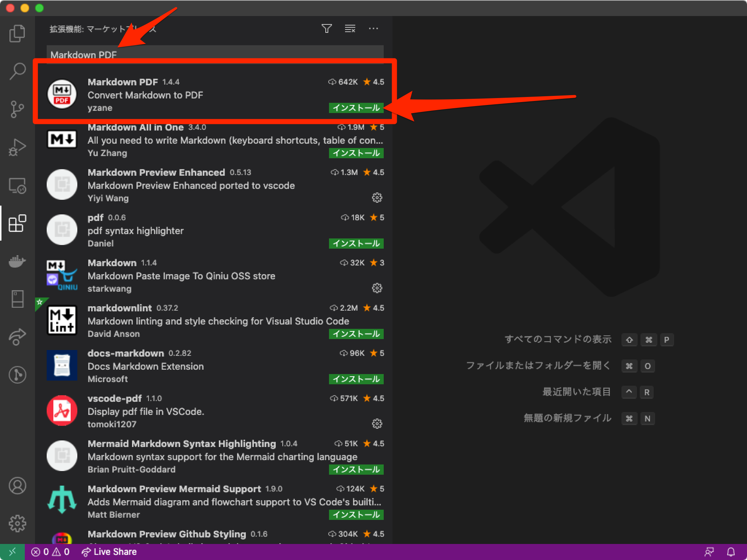Open the more actions menu in Extensions panel
Viewport: 747px width, 560px height.
click(x=373, y=28)
